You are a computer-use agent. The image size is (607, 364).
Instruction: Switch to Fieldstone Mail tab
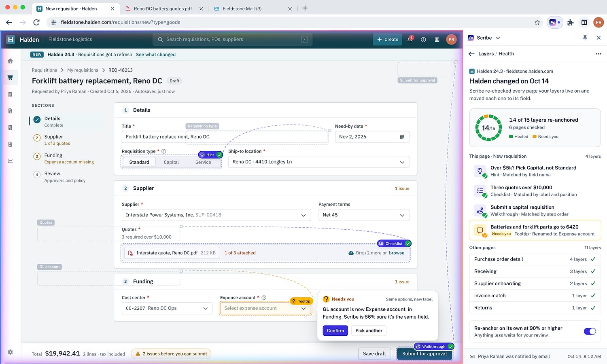click(253, 8)
